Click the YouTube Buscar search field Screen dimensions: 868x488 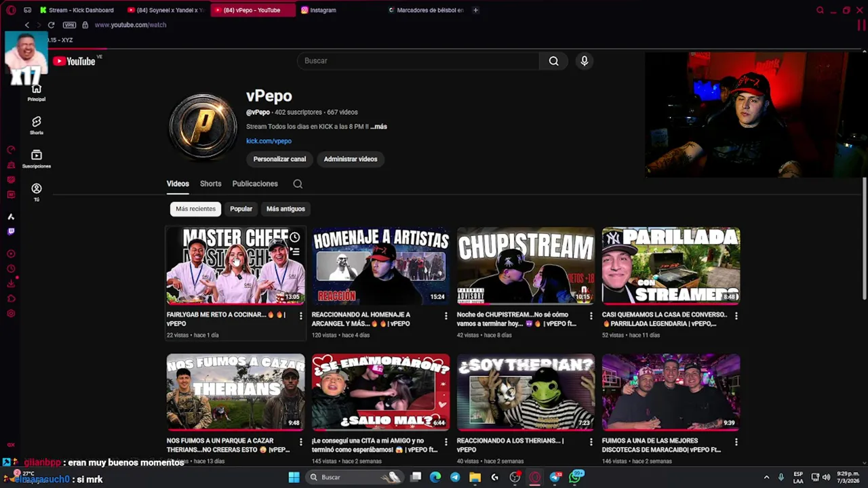pos(418,61)
